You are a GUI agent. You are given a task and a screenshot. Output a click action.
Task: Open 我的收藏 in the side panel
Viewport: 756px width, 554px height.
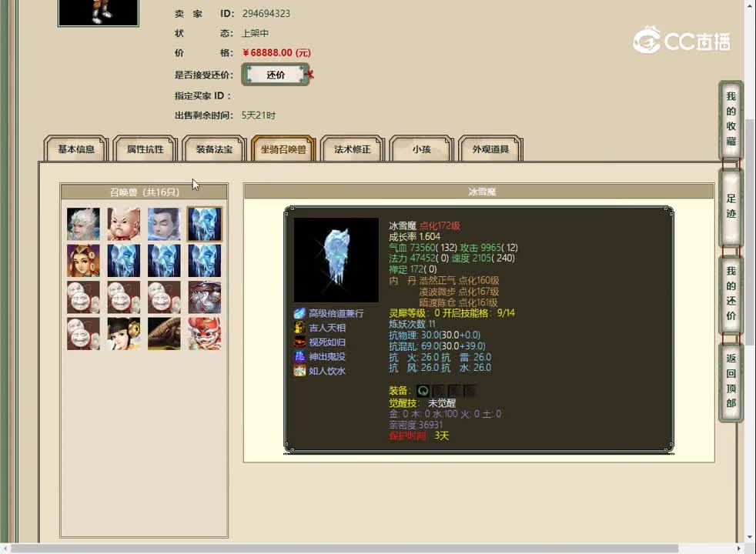pyautogui.click(x=731, y=119)
